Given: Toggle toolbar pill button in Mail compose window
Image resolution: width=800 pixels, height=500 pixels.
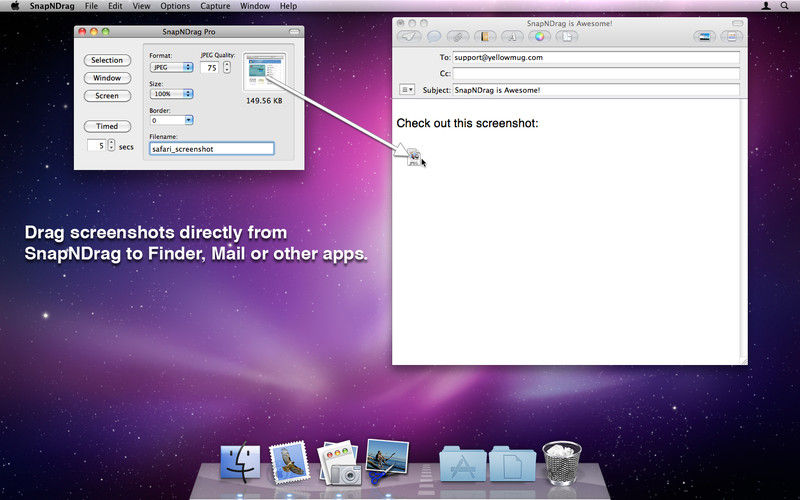Looking at the screenshot, I should click(738, 23).
